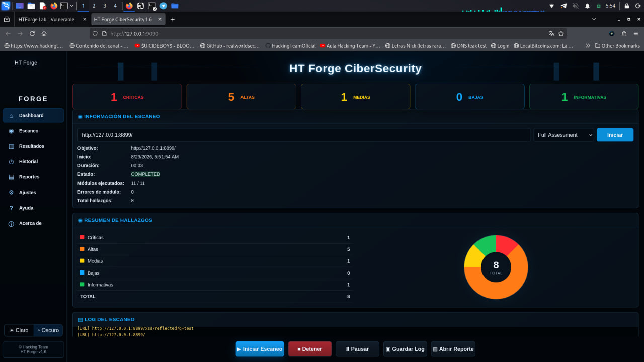644x362 pixels.
Task: Go to the browser home page
Action: point(44,34)
